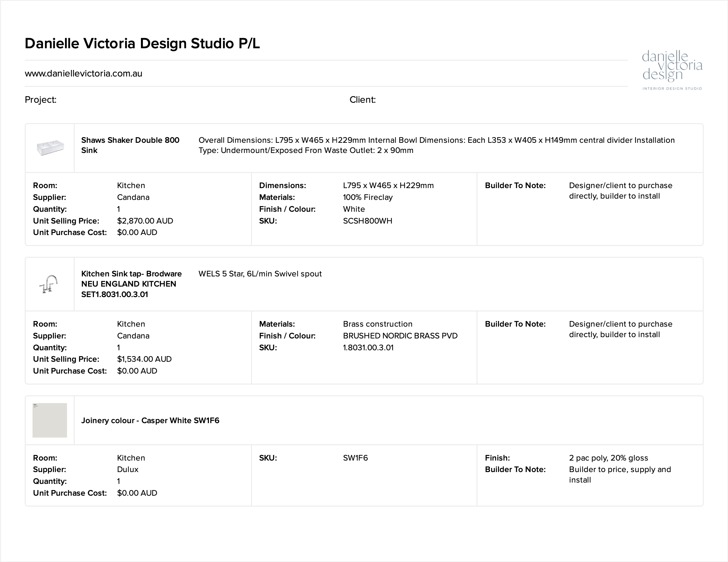Open the www.daniellevictoria.com.au website link
The height and width of the screenshot is (562, 728).
coord(83,74)
